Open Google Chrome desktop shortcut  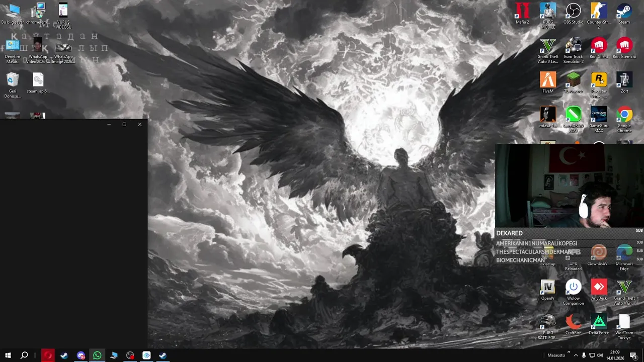pyautogui.click(x=624, y=120)
